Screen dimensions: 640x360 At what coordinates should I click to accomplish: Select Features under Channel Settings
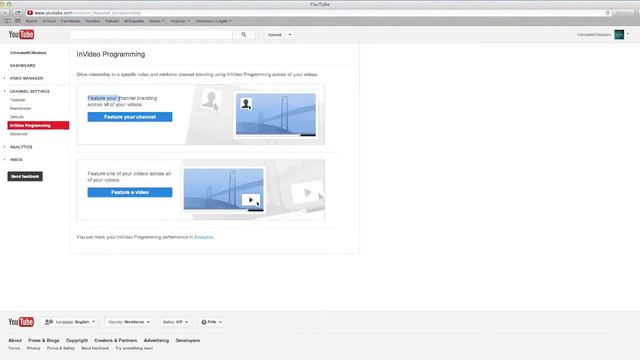tap(18, 100)
